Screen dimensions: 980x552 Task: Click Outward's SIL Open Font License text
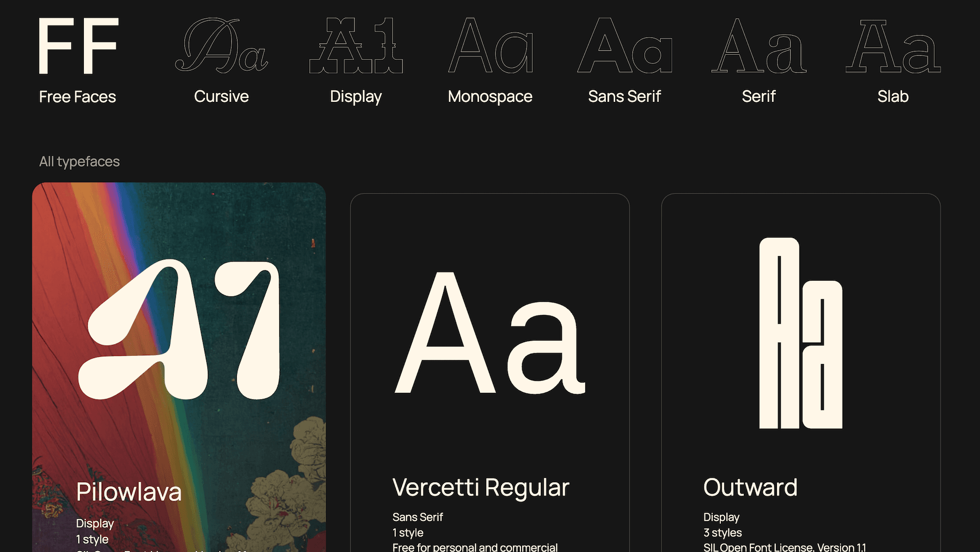click(x=785, y=547)
